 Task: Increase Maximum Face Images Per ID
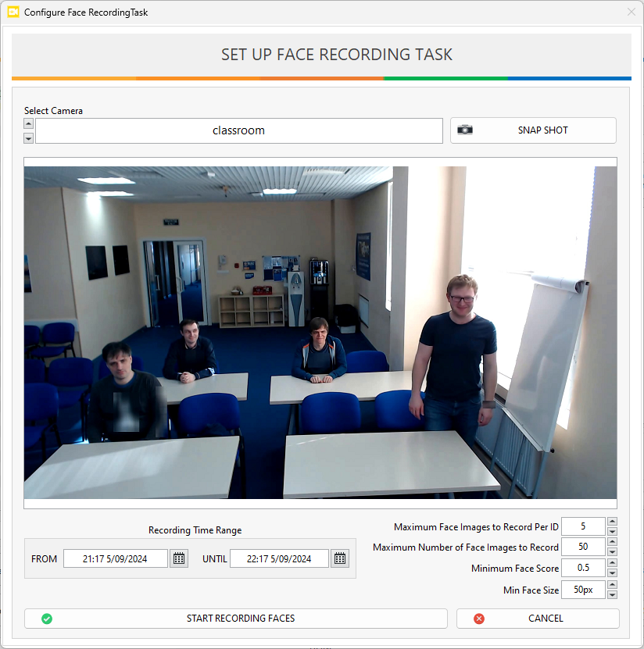click(612, 522)
